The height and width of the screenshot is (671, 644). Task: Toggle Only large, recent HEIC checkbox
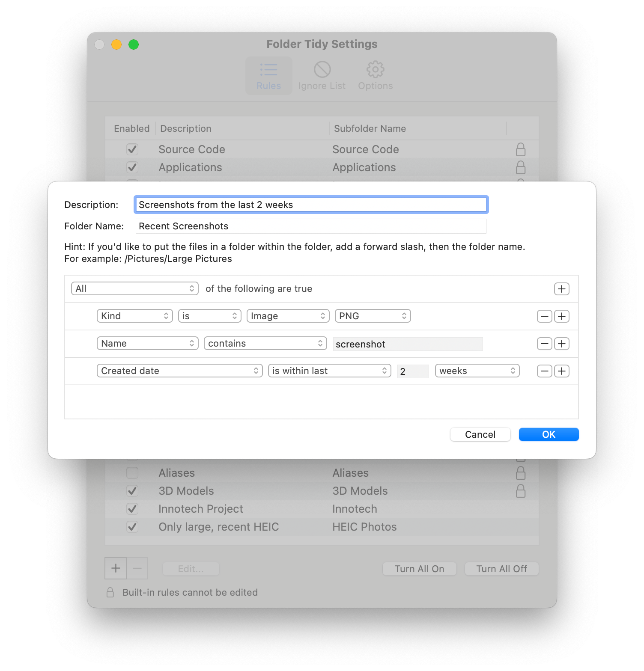click(132, 527)
